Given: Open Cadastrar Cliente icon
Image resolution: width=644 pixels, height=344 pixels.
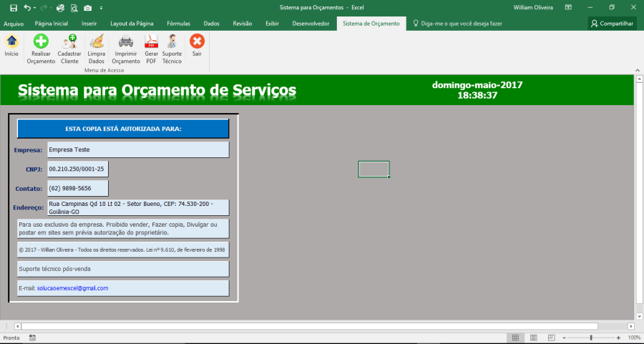Looking at the screenshot, I should [69, 41].
